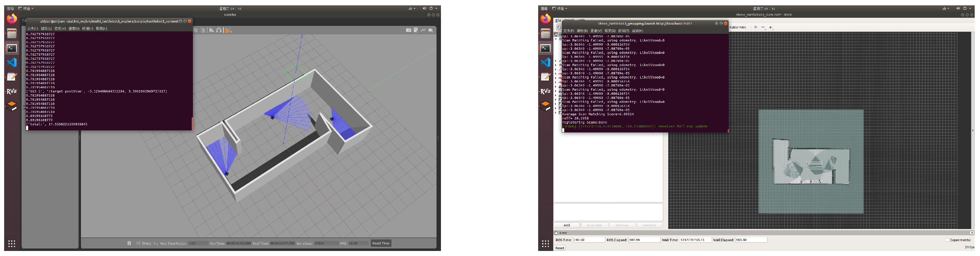
Task: Pause the Gazebo simulation
Action: click(129, 243)
